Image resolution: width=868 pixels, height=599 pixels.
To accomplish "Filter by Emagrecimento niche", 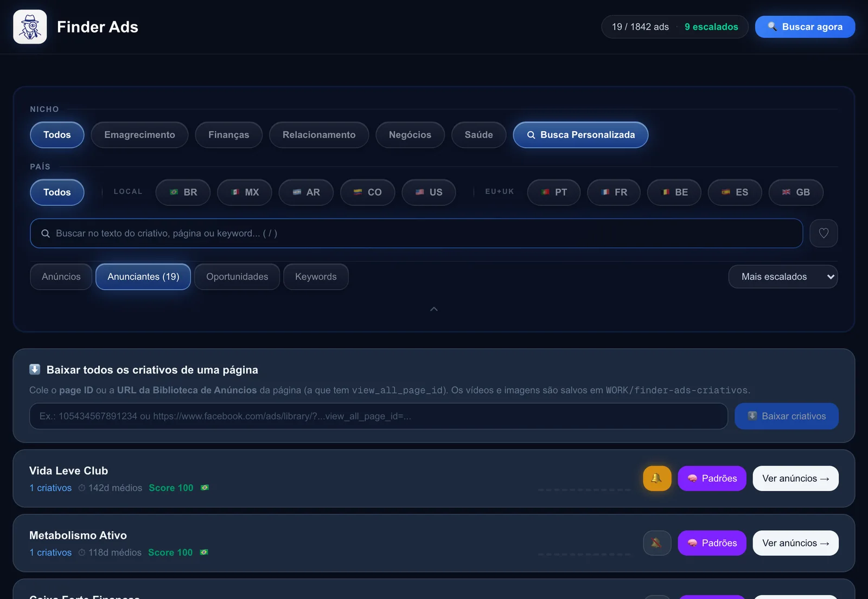I will point(139,134).
